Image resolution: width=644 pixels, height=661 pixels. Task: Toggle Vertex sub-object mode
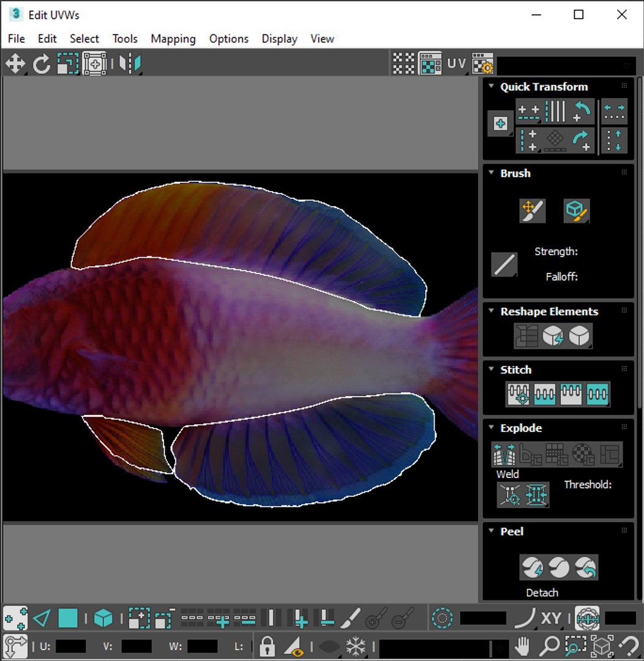[15, 618]
